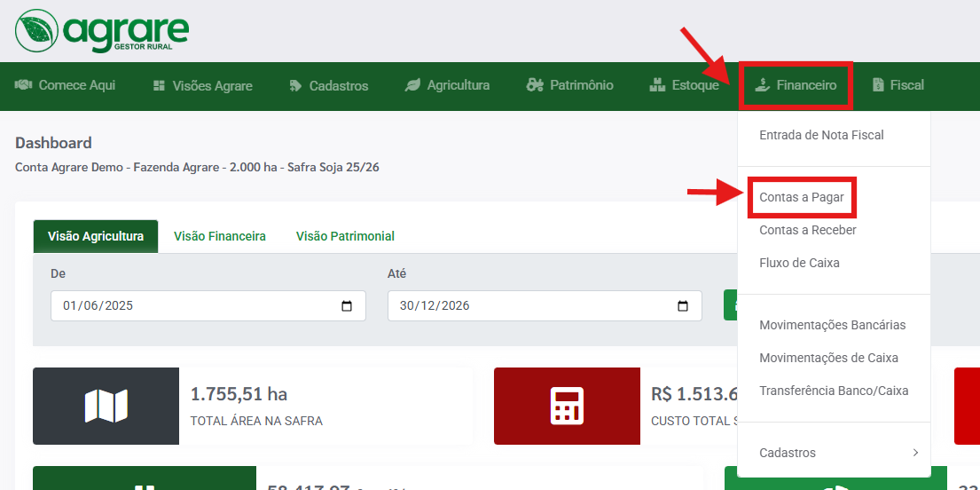Click the 1.755,51 ha value
980x490 pixels.
click(239, 393)
